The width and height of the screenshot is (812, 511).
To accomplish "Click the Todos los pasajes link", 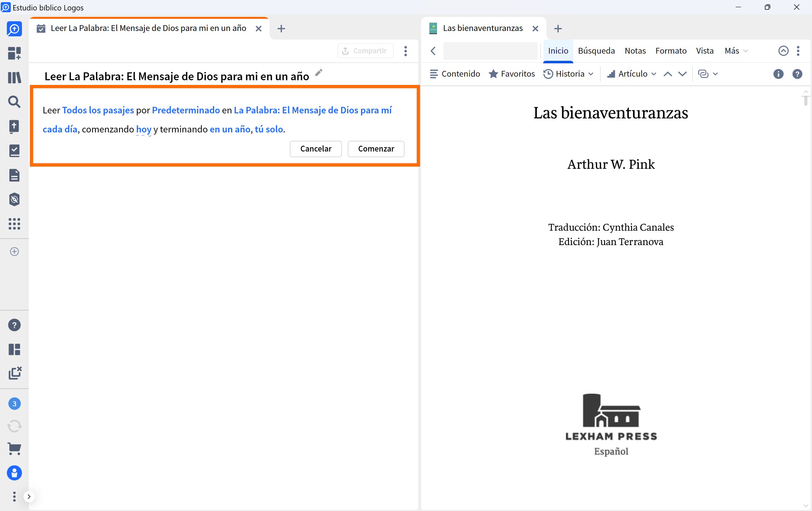I will coord(98,110).
